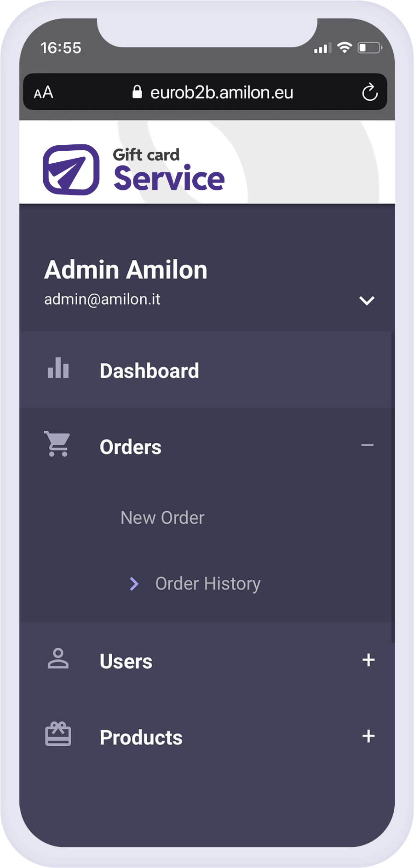Tap the AA text size icon
The width and height of the screenshot is (414, 868).
pyautogui.click(x=44, y=93)
